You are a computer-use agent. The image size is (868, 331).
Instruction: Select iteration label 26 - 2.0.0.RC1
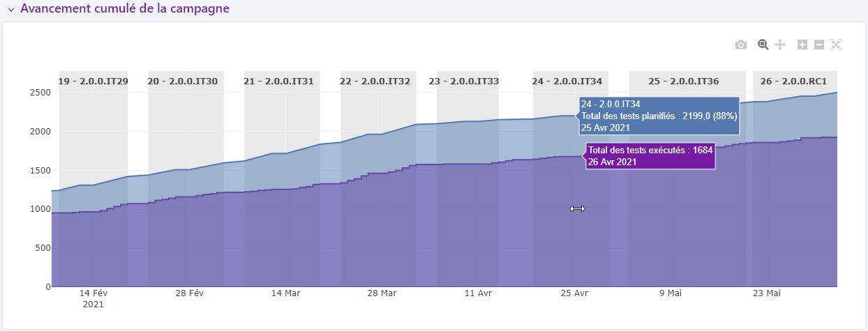(x=794, y=82)
